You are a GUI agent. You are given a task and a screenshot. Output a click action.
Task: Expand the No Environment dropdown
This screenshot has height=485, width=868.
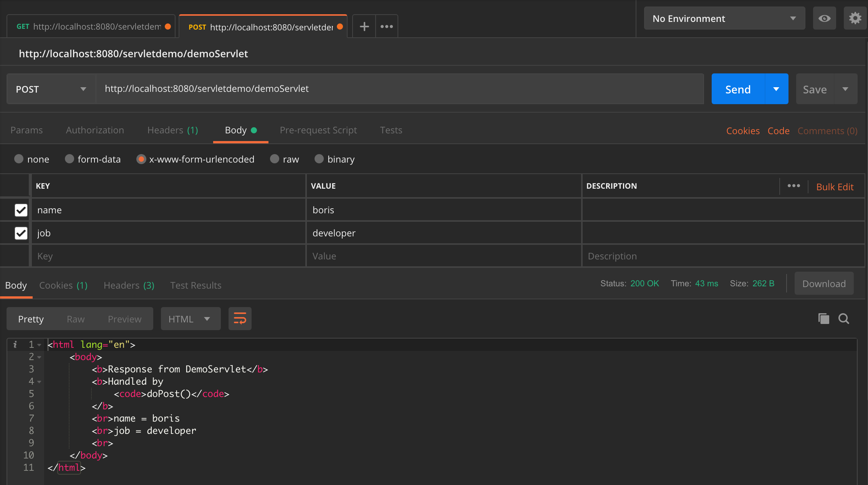point(724,18)
